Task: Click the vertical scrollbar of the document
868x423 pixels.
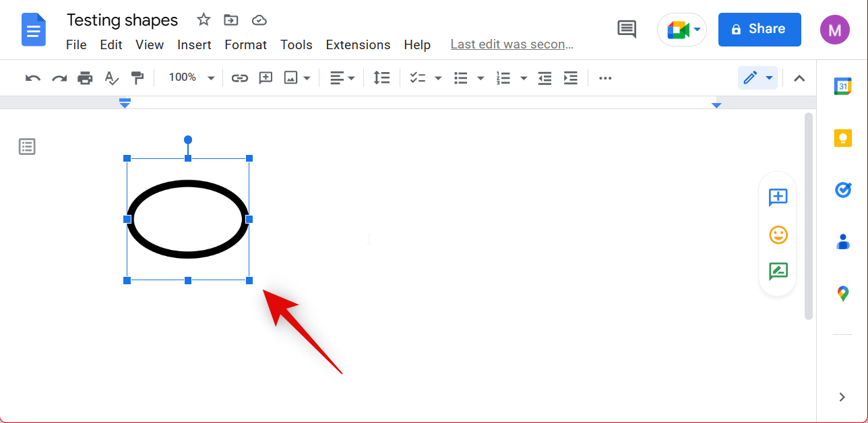Action: [809, 216]
